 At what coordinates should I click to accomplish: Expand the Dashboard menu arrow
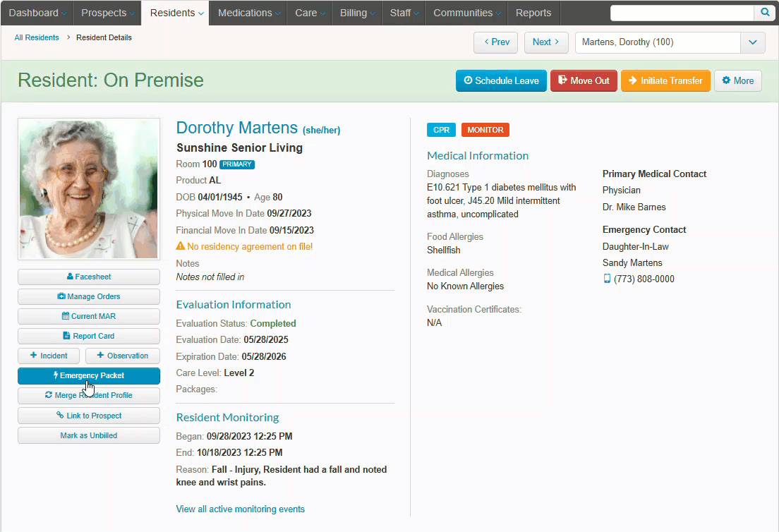coord(64,14)
